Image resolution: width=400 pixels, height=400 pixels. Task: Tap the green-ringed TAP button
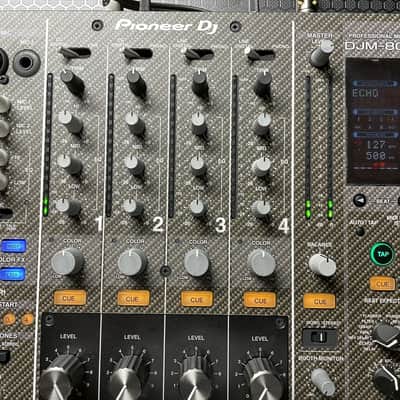pos(382,254)
